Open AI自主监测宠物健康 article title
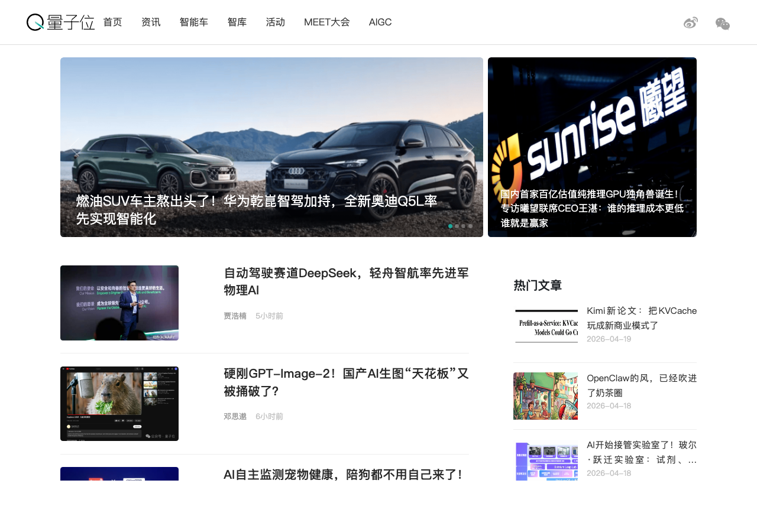Screen dimensions: 757x532 [342, 474]
